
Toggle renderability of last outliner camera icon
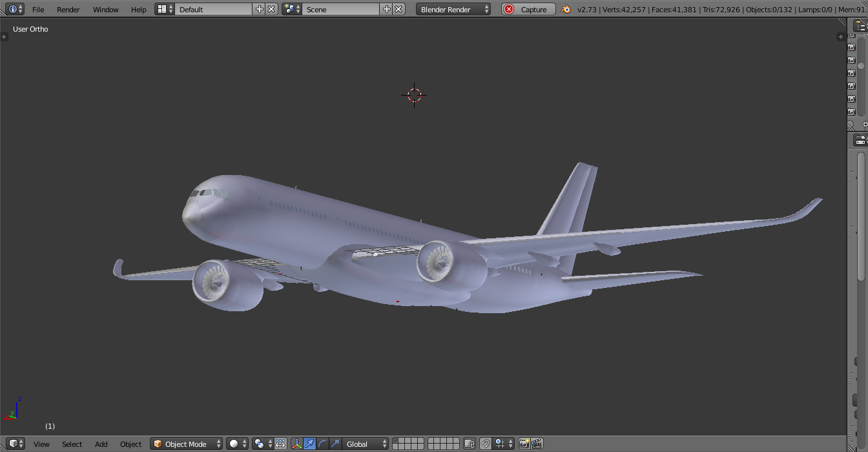coord(851,112)
